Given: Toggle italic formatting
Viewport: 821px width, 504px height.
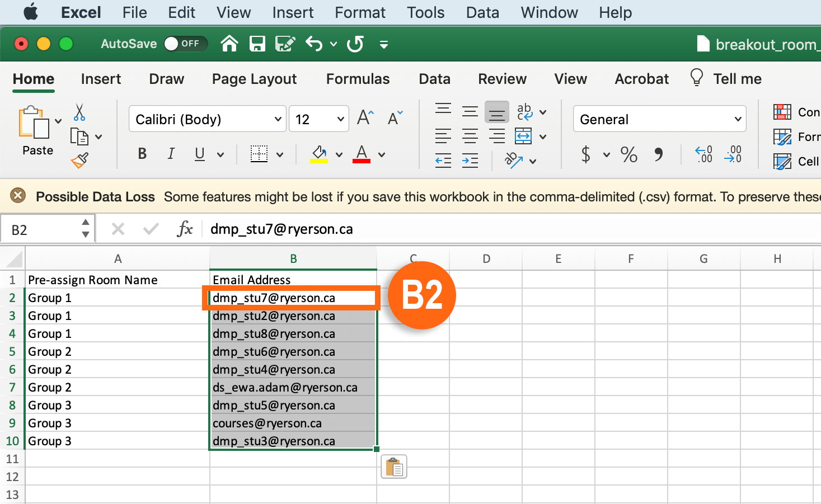Looking at the screenshot, I should click(171, 154).
